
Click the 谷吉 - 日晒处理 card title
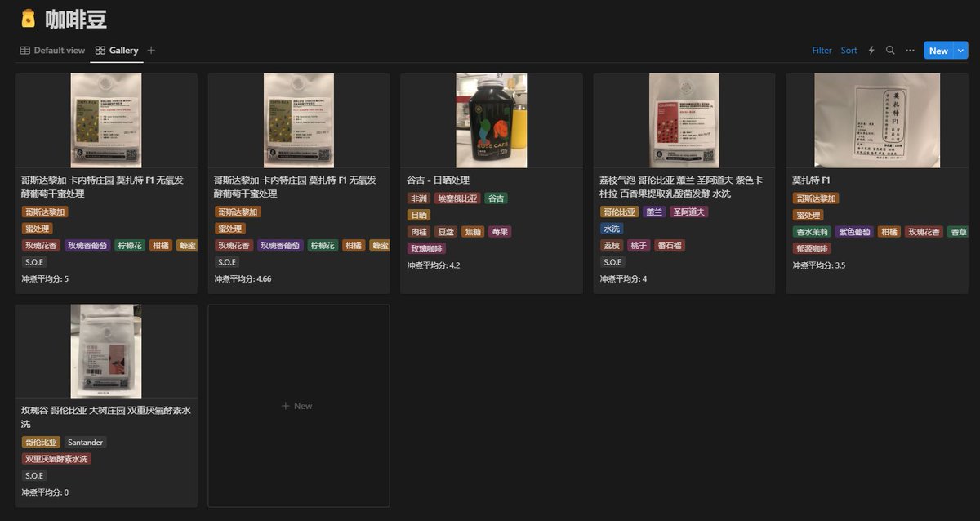tap(438, 180)
